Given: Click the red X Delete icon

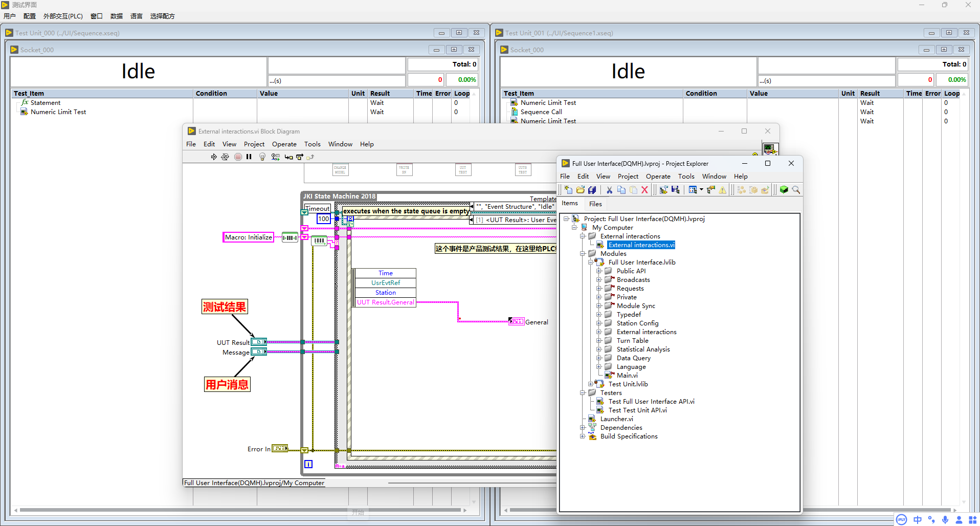Looking at the screenshot, I should (x=644, y=190).
